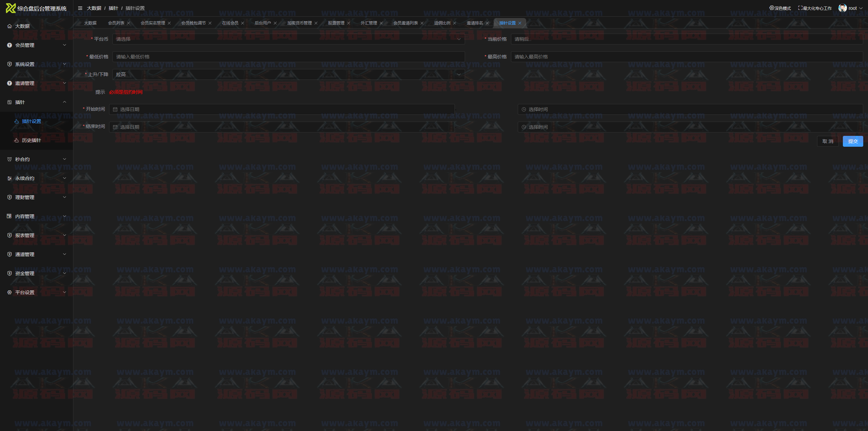Click 最大化专心工作 fullscreen icon

[800, 8]
